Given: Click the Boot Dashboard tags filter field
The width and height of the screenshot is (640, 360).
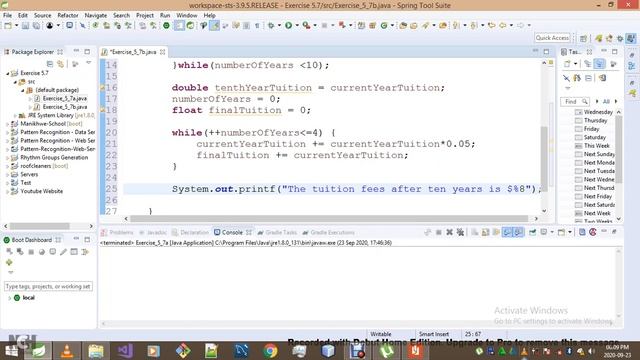Looking at the screenshot, I should pyautogui.click(x=48, y=287).
